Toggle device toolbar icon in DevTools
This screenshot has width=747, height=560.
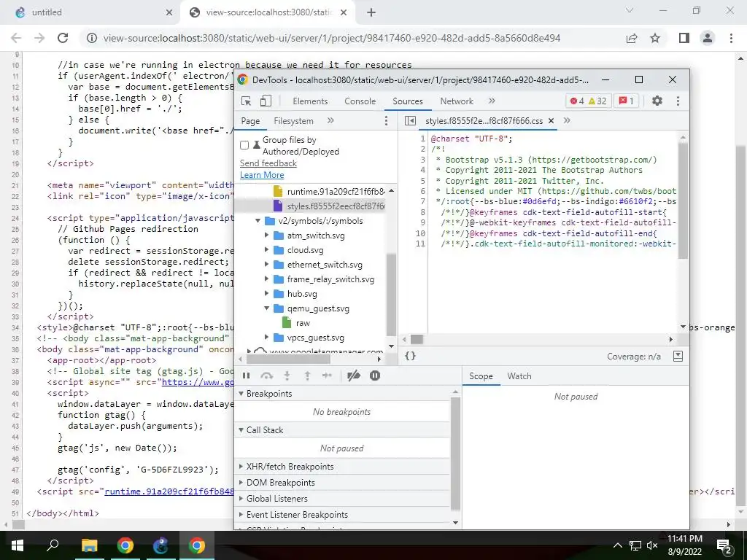click(x=266, y=101)
